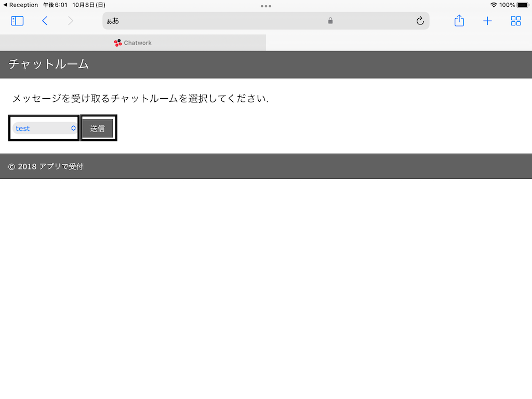Screen dimensions: 532x399
Task: Open the three-dot multitasking menu
Action: click(266, 6)
